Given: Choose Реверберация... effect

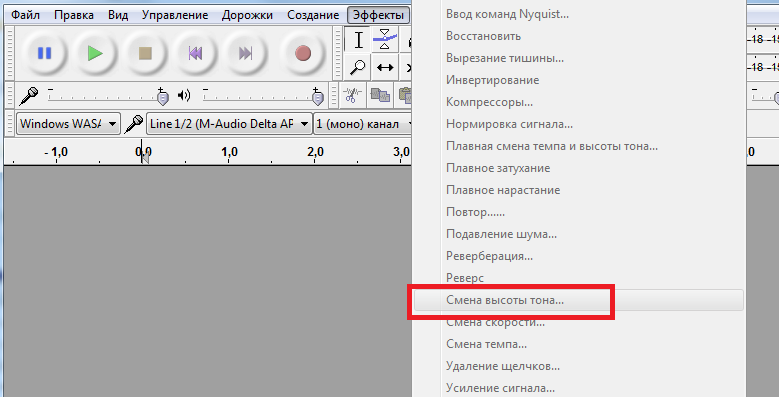Looking at the screenshot, I should pyautogui.click(x=579, y=256).
